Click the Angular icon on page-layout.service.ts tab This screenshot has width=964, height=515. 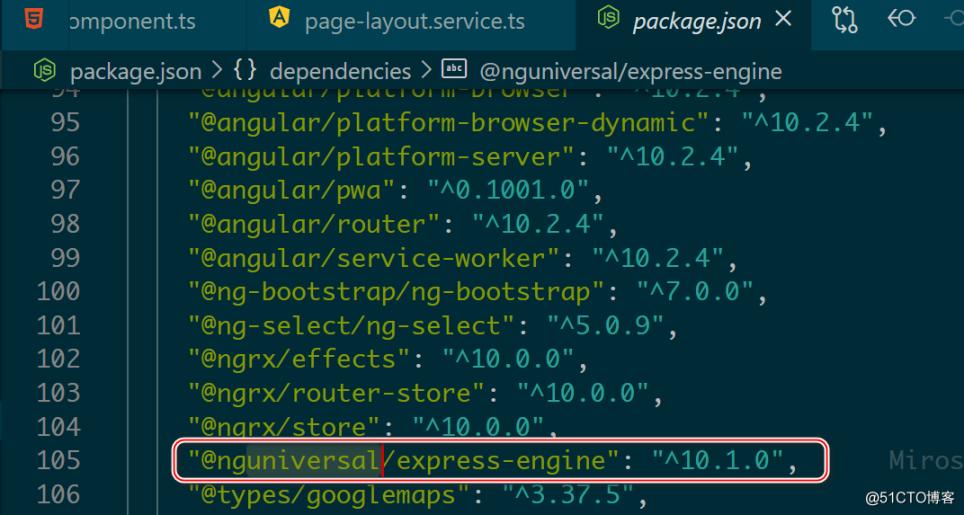(x=279, y=18)
